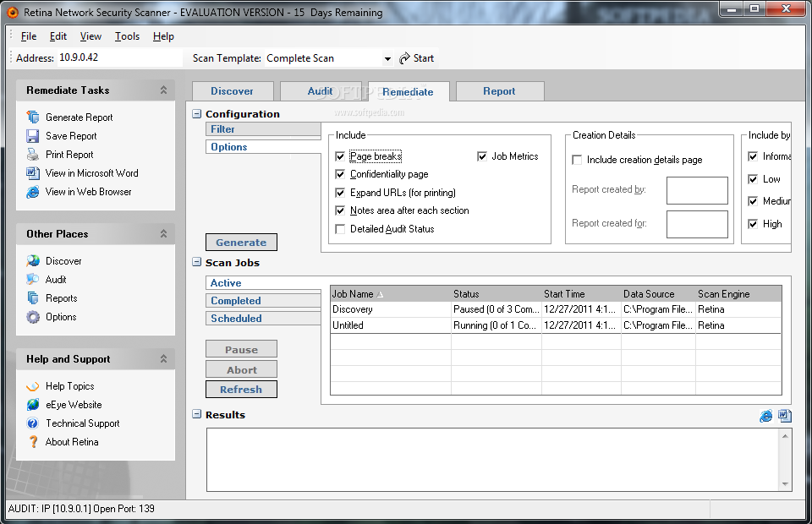Toggle the Information severity checkbox
The image size is (812, 524).
pyautogui.click(x=753, y=156)
